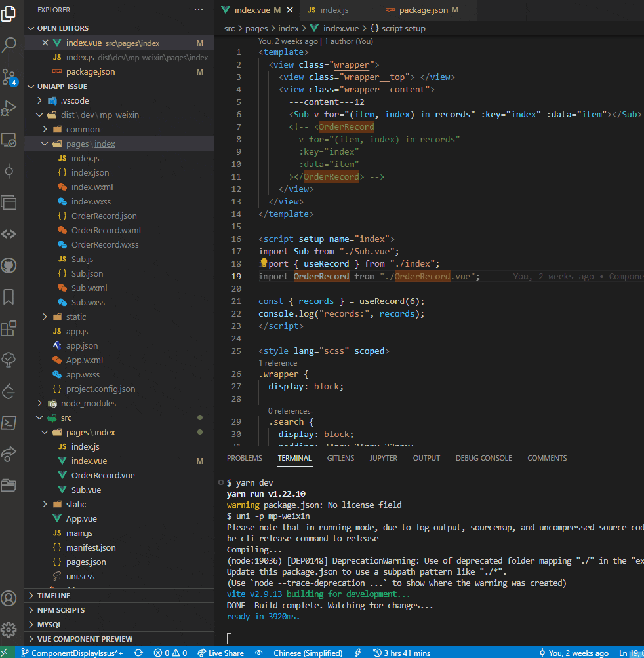Expand the NPM SCRIPTS section

(x=61, y=610)
